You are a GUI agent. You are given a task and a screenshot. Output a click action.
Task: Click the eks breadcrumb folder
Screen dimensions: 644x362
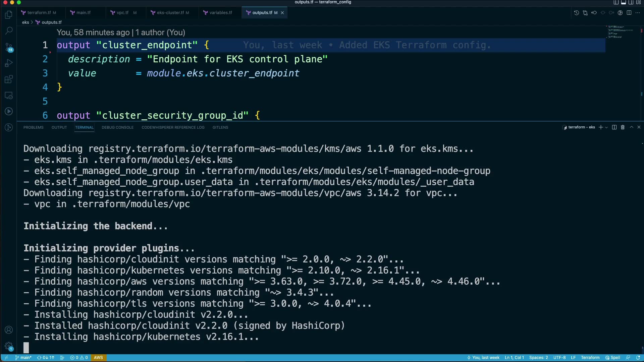click(25, 22)
